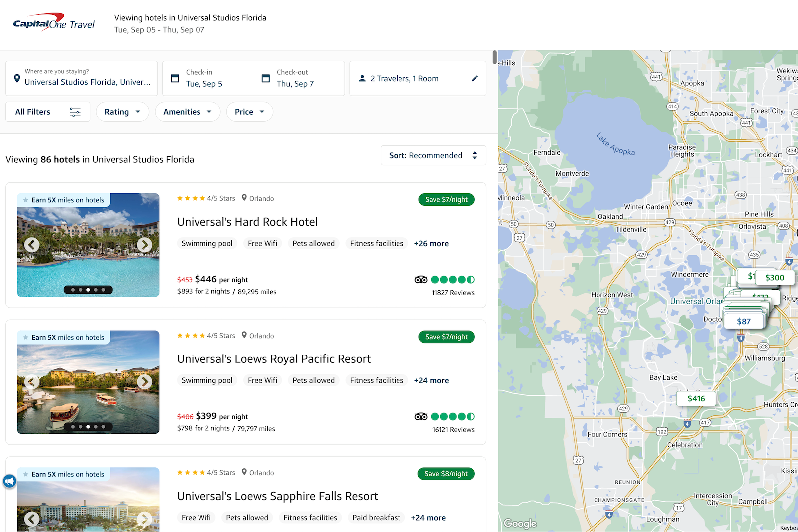Open the Price dropdown
798x532 pixels.
tap(249, 112)
